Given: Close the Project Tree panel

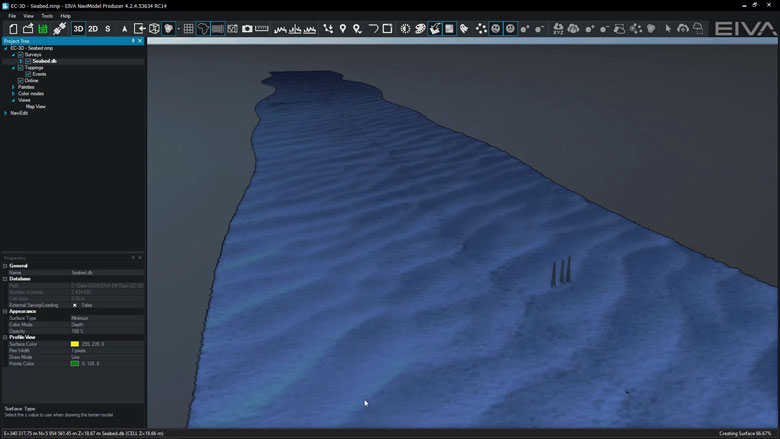Looking at the screenshot, I should pos(141,41).
